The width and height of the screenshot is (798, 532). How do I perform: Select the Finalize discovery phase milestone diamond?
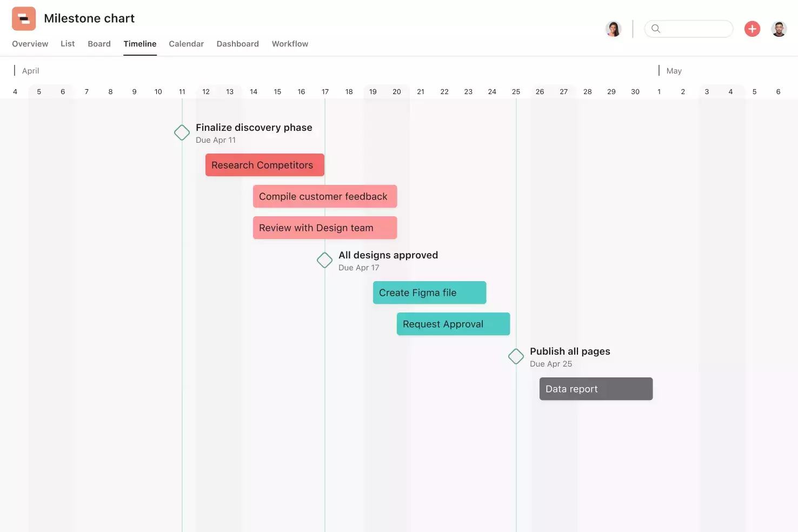[x=182, y=132]
